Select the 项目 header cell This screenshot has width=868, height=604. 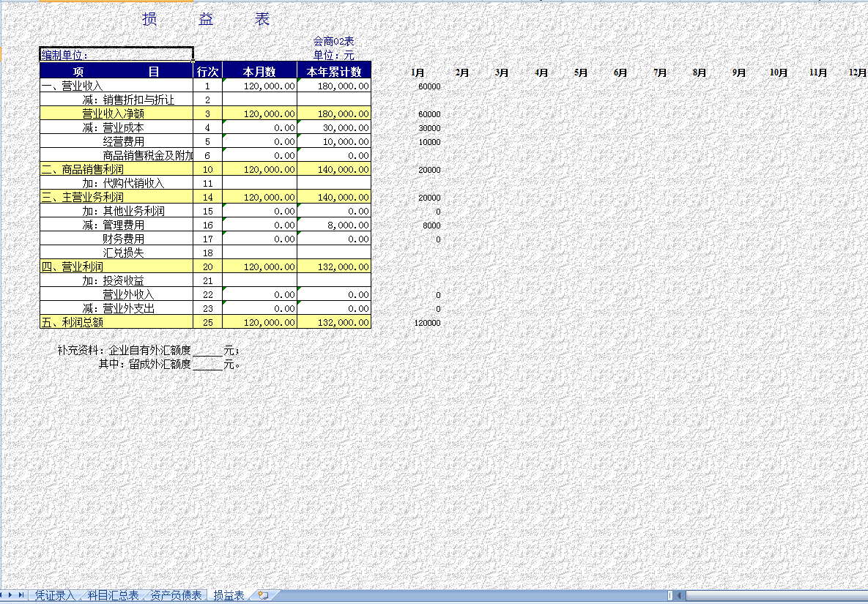[116, 71]
